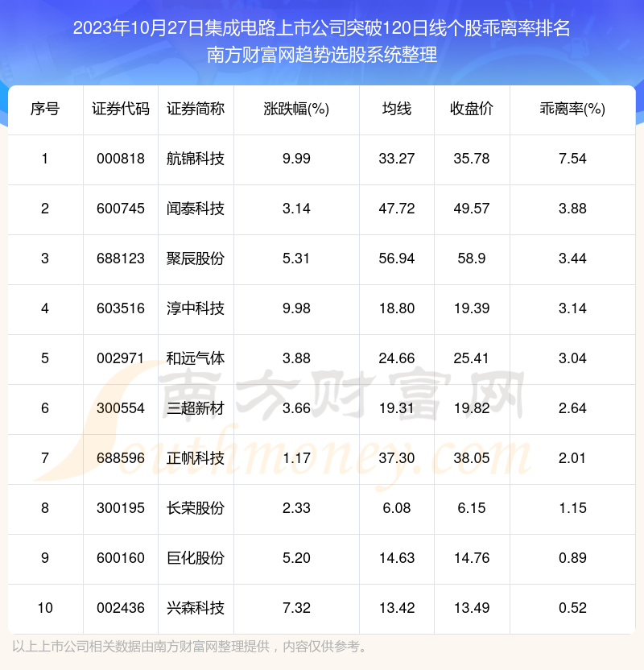Select stock code 300195
This screenshot has height=670, width=644.
click(x=121, y=508)
